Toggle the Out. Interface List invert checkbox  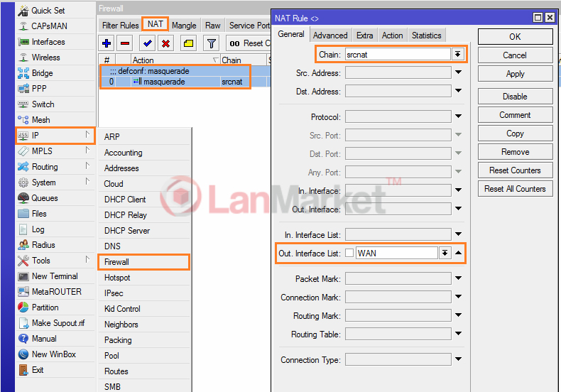tap(349, 253)
